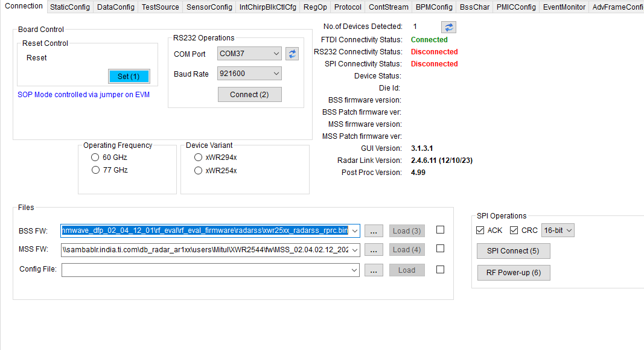Viewport: 644px width, 350px height.
Task: Switch to the BPMConfig tab
Action: click(x=434, y=7)
